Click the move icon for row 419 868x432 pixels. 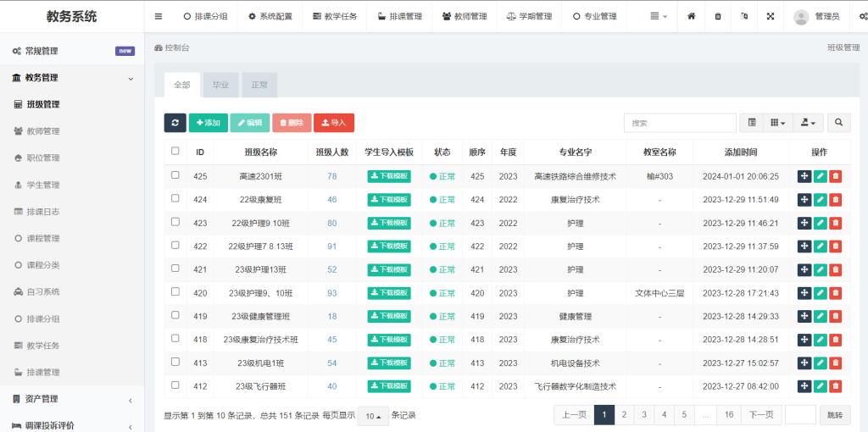[804, 317]
